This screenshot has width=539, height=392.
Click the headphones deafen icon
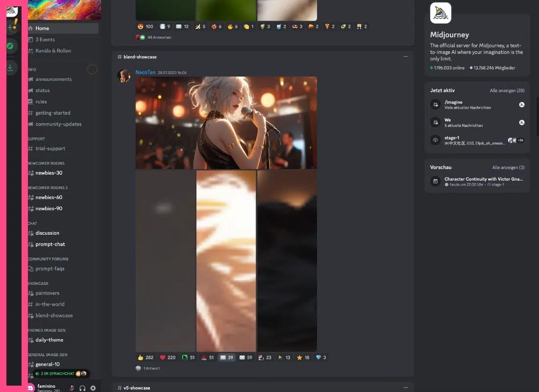pyautogui.click(x=82, y=388)
